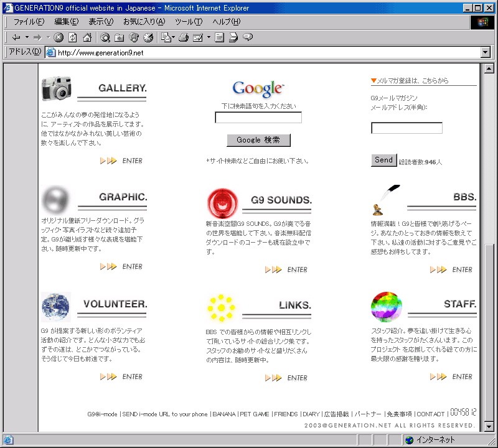
Task: Open the Media toolbar icon
Action: [134, 38]
